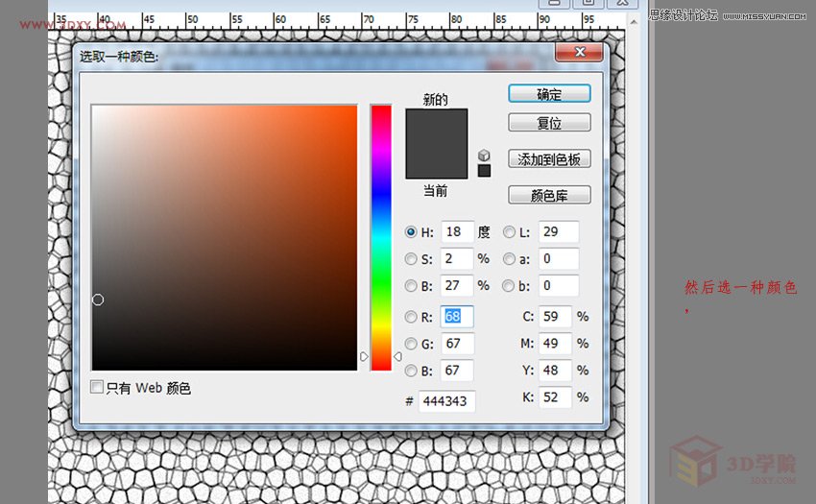
Task: Pick a color in the saturation-brightness field
Action: pos(225,238)
